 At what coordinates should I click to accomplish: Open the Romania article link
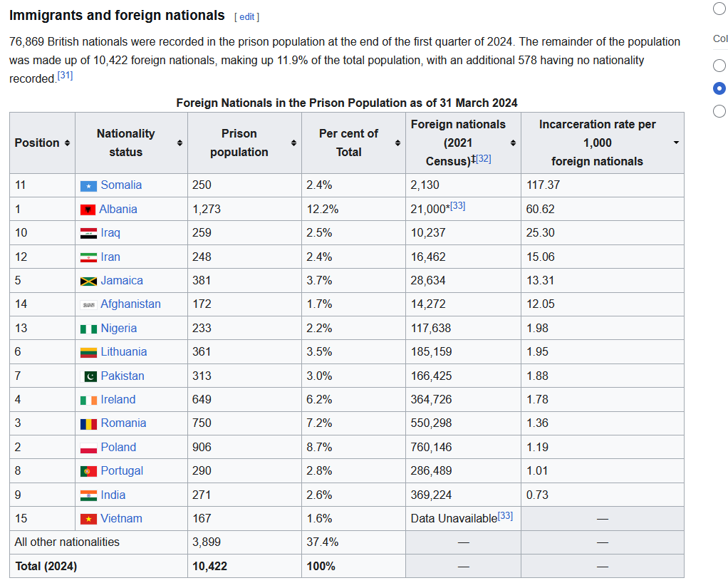point(123,423)
